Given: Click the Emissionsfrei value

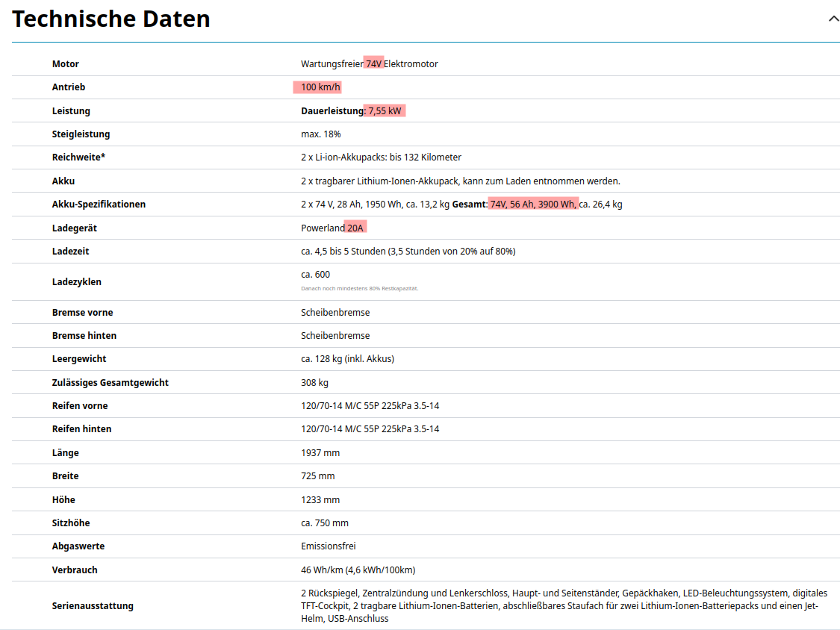Looking at the screenshot, I should click(x=328, y=546).
